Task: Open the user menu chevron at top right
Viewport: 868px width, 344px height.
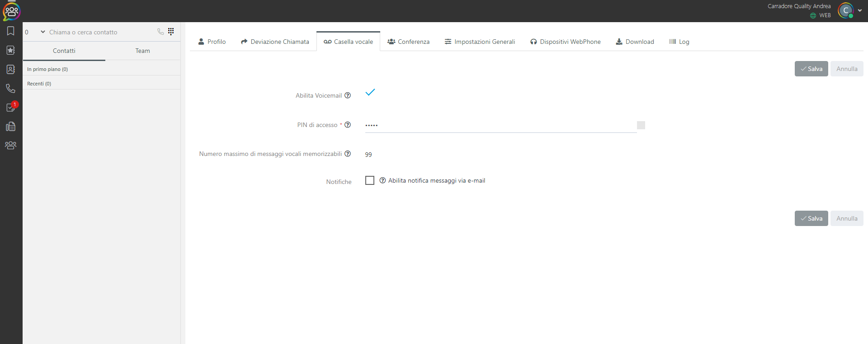Action: tap(860, 10)
